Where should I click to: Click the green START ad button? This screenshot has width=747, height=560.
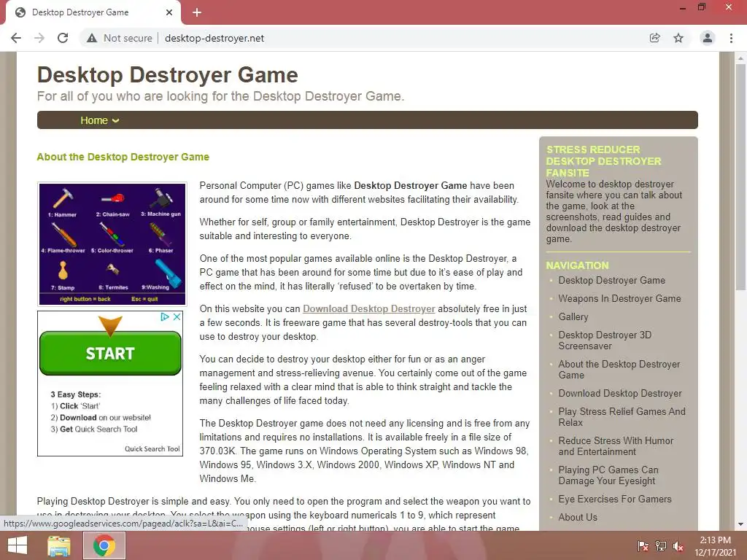point(110,353)
